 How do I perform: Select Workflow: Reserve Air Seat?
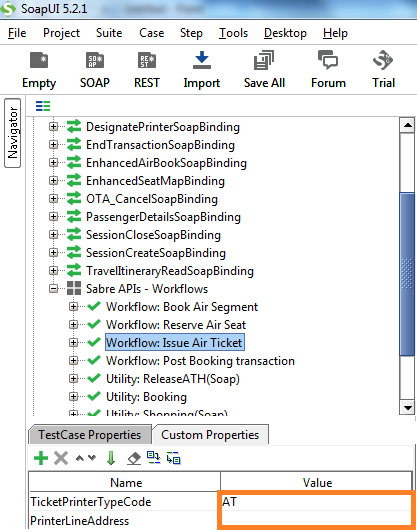click(176, 324)
